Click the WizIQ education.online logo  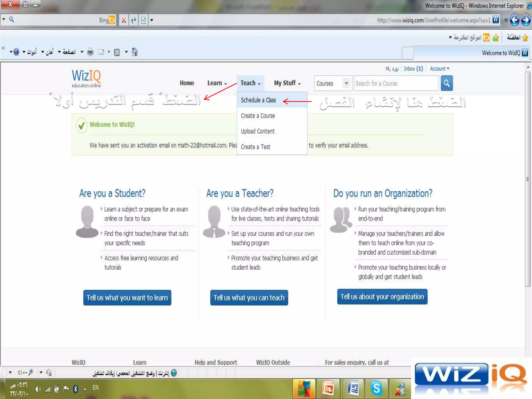[x=86, y=78]
